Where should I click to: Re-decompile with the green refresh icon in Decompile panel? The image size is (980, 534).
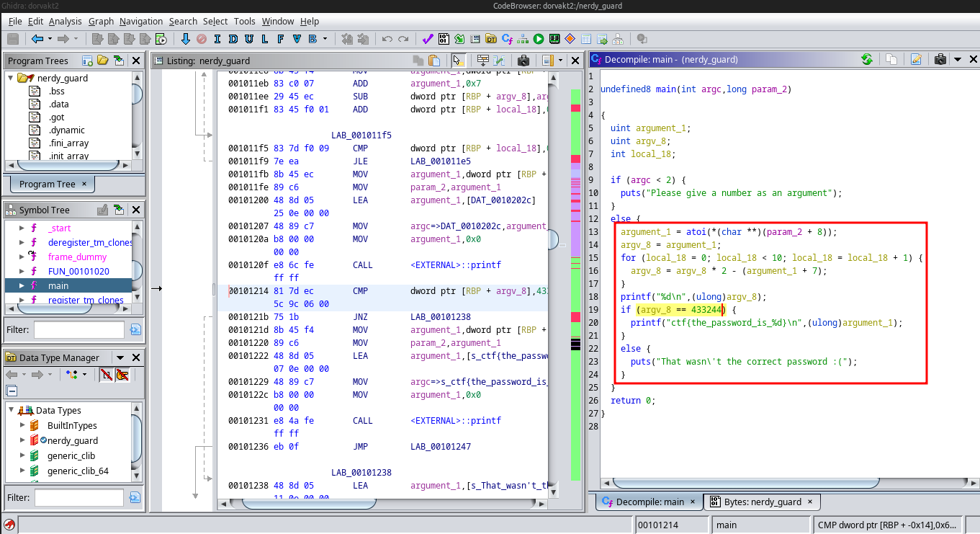coord(867,60)
